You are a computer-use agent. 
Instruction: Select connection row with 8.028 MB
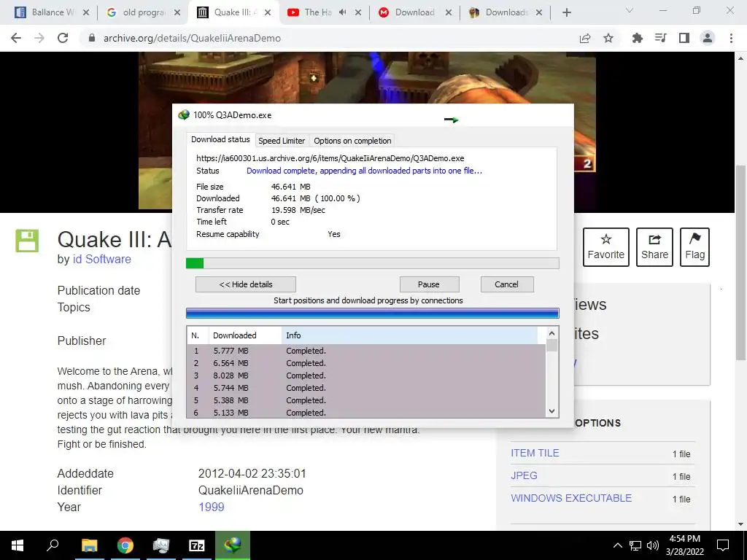coord(366,376)
